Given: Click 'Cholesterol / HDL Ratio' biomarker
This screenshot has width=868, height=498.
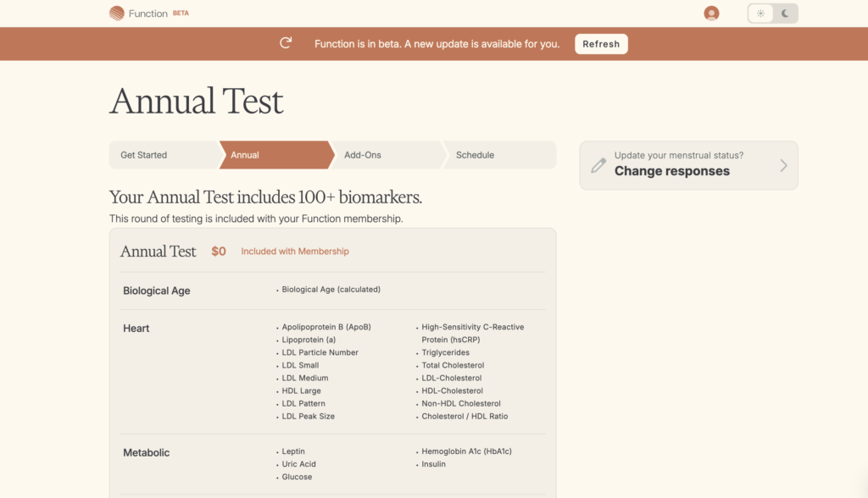Looking at the screenshot, I should tap(465, 416).
